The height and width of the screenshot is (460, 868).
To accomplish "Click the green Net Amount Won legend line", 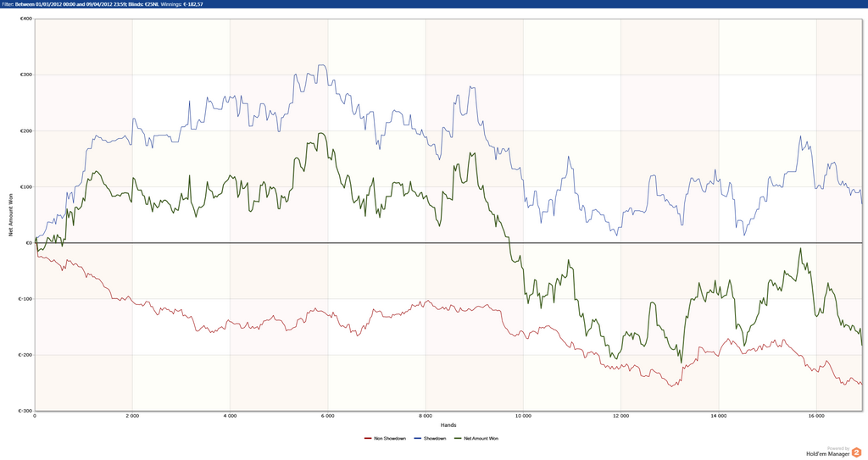I will coord(457,439).
